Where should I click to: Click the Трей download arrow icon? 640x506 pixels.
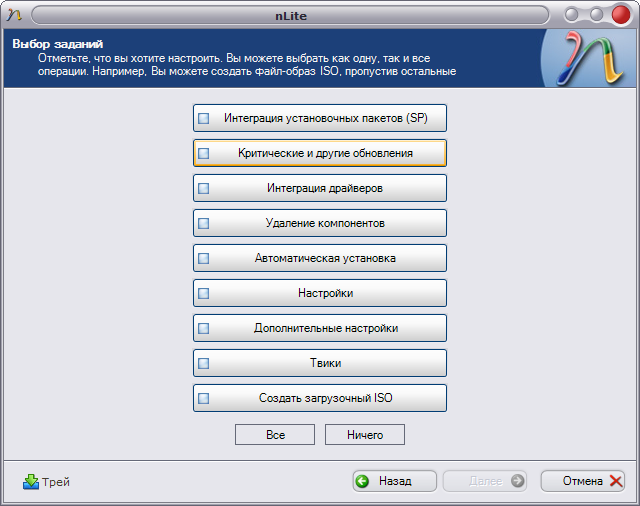coord(30,481)
